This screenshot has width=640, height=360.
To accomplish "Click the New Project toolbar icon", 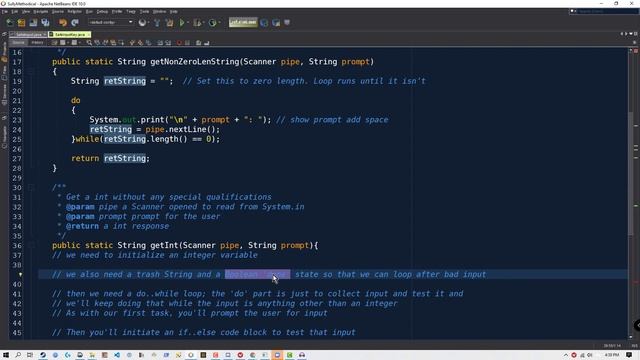I will pos(21,22).
